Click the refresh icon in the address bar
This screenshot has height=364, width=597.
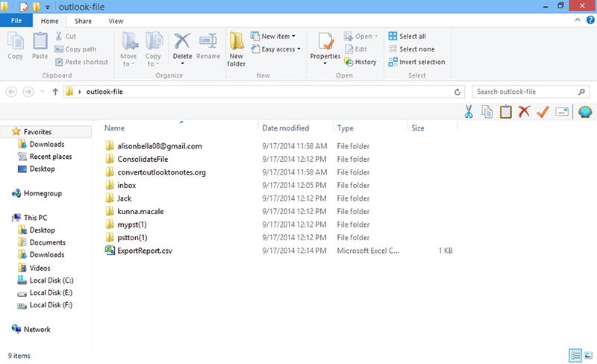click(457, 92)
